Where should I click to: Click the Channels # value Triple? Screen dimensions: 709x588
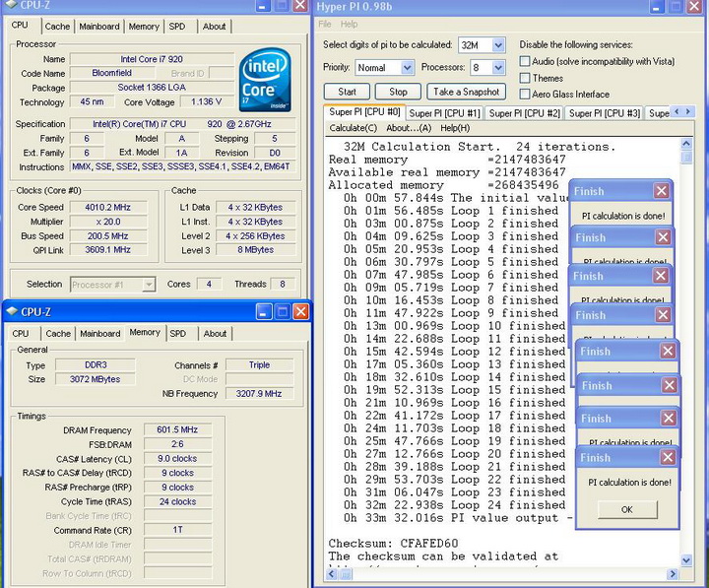point(259,365)
